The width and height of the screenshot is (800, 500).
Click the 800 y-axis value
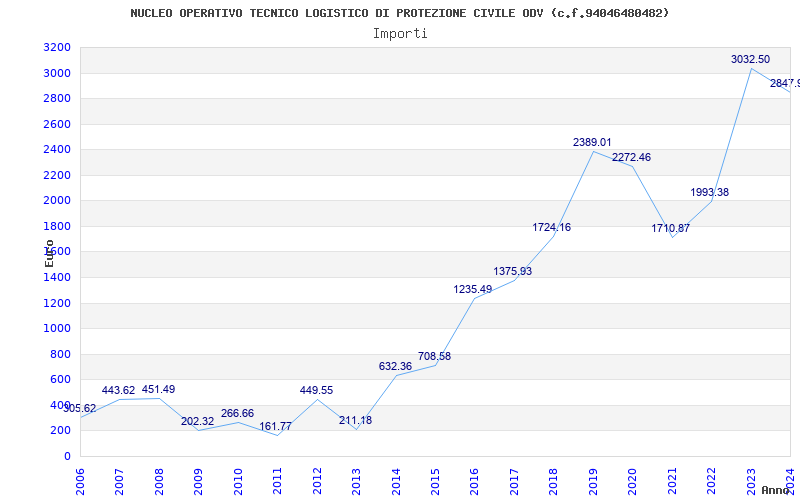tap(61, 354)
